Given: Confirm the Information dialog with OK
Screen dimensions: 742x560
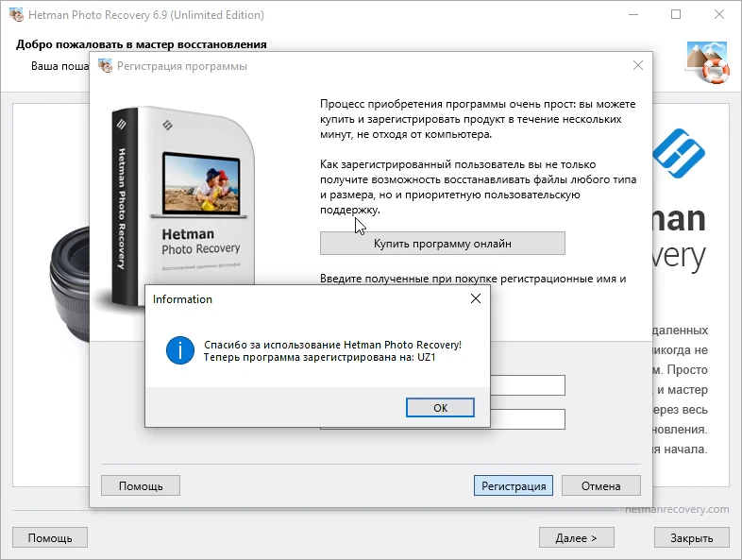Looking at the screenshot, I should click(440, 408).
